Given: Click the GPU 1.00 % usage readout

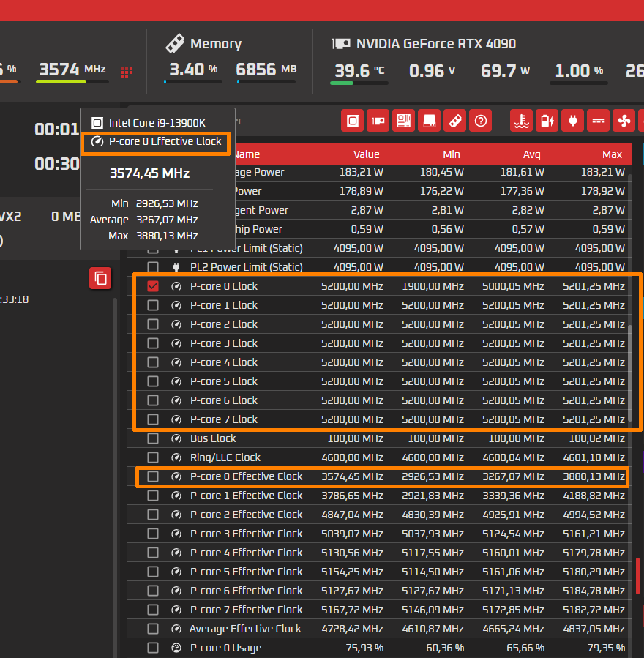Looking at the screenshot, I should (579, 70).
